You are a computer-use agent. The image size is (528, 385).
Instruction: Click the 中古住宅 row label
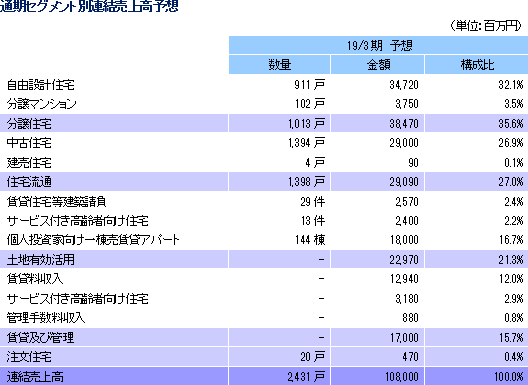point(29,143)
